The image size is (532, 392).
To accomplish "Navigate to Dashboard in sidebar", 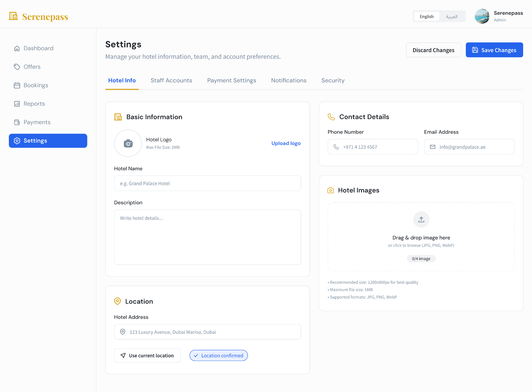I will (x=48, y=48).
